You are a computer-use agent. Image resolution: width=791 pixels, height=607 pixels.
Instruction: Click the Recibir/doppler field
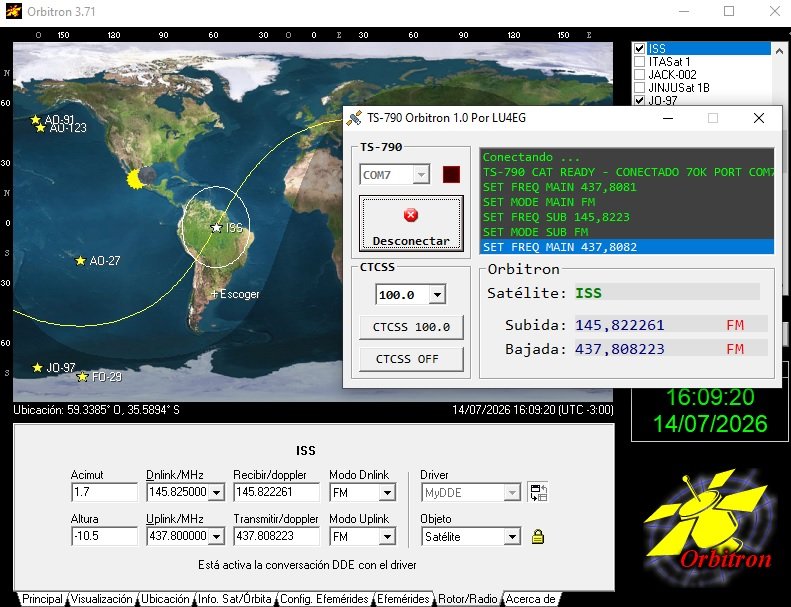coord(276,492)
